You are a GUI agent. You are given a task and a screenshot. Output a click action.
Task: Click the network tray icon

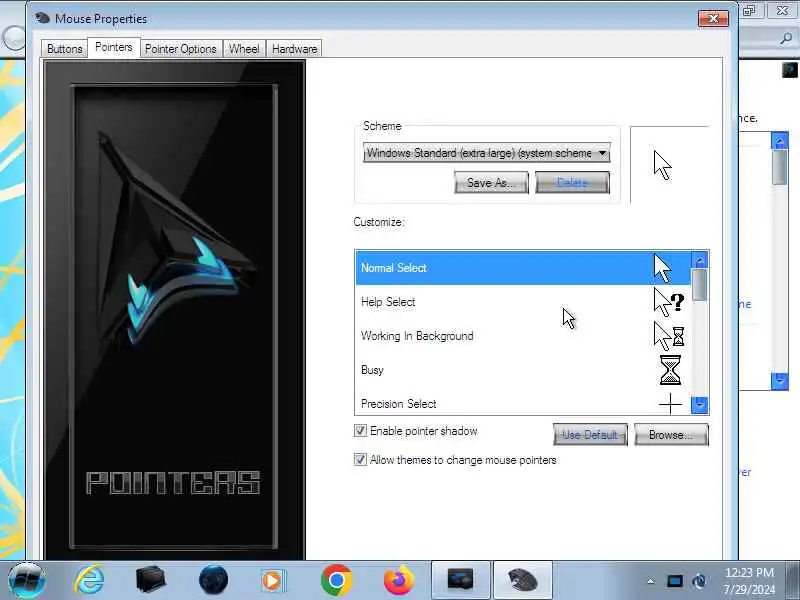(699, 581)
